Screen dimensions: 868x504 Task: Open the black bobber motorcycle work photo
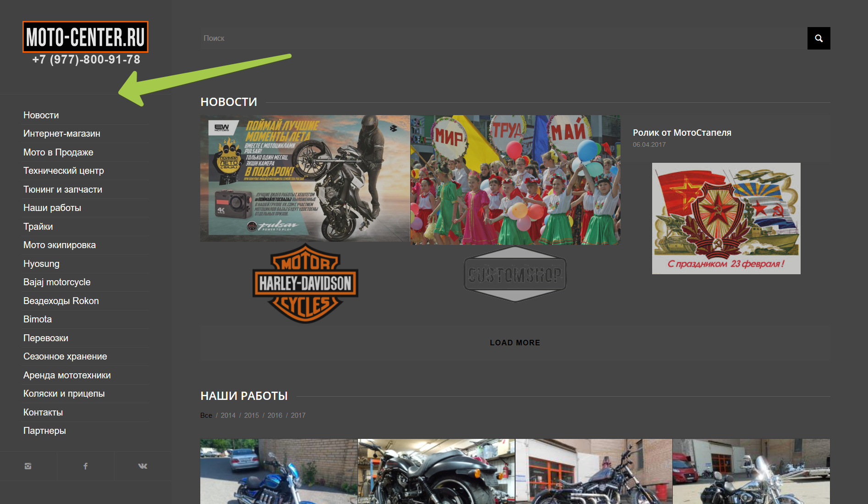594,471
